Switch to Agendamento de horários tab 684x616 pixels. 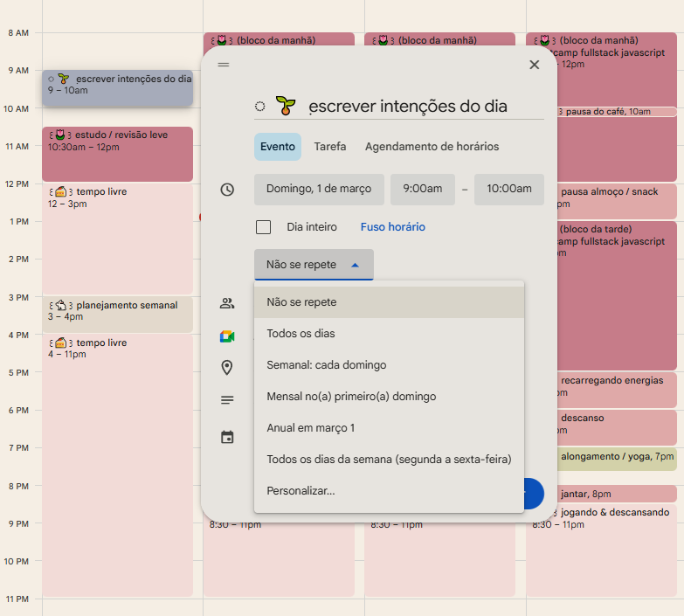coord(432,147)
